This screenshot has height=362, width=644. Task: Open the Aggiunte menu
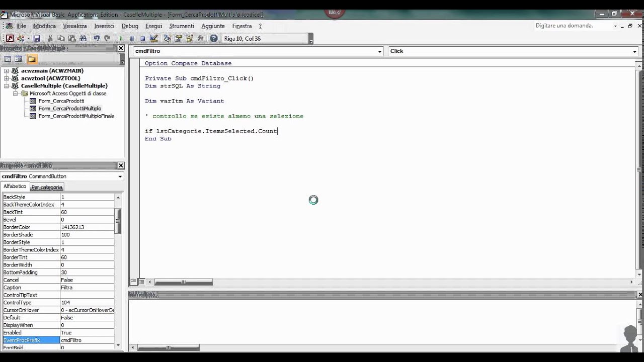tap(213, 26)
